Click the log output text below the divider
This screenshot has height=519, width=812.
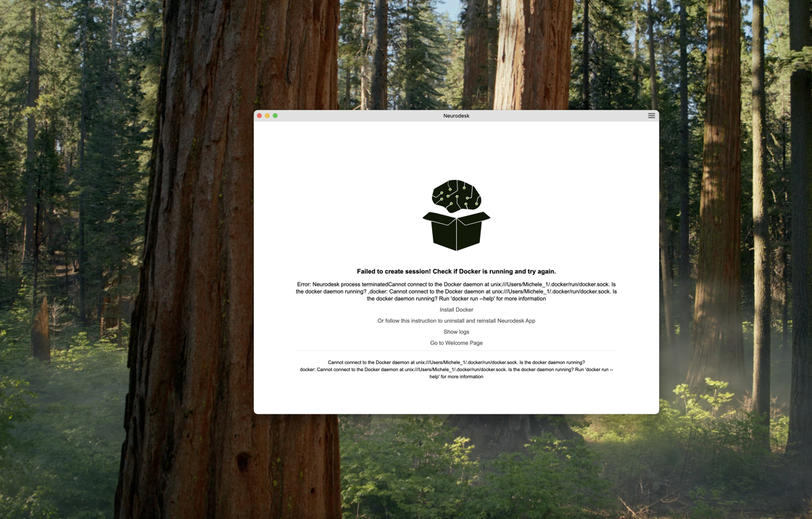(456, 370)
